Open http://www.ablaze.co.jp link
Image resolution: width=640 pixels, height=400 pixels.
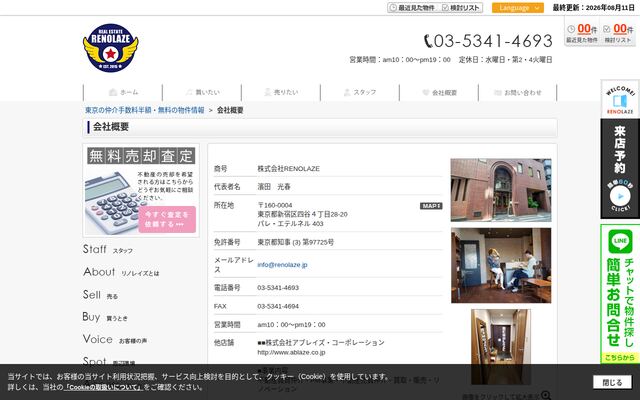click(291, 352)
